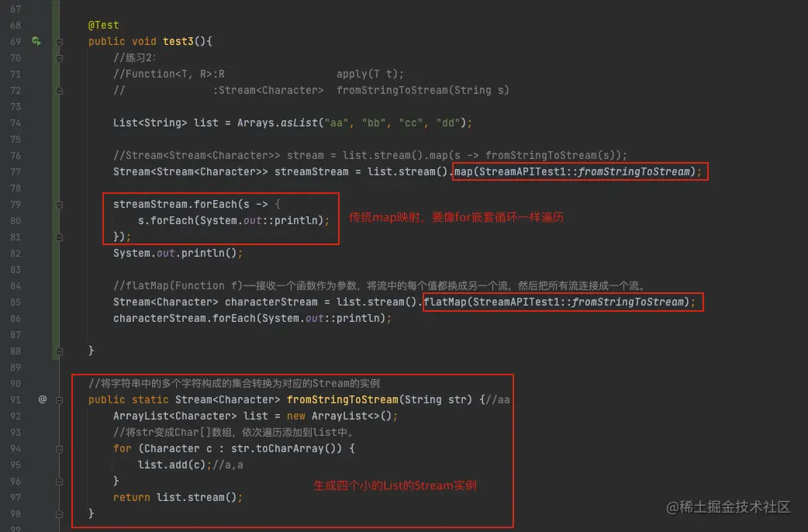The image size is (808, 532).
Task: Collapse the streamStream.forEach lambda at line 79
Action: pyautogui.click(x=59, y=205)
